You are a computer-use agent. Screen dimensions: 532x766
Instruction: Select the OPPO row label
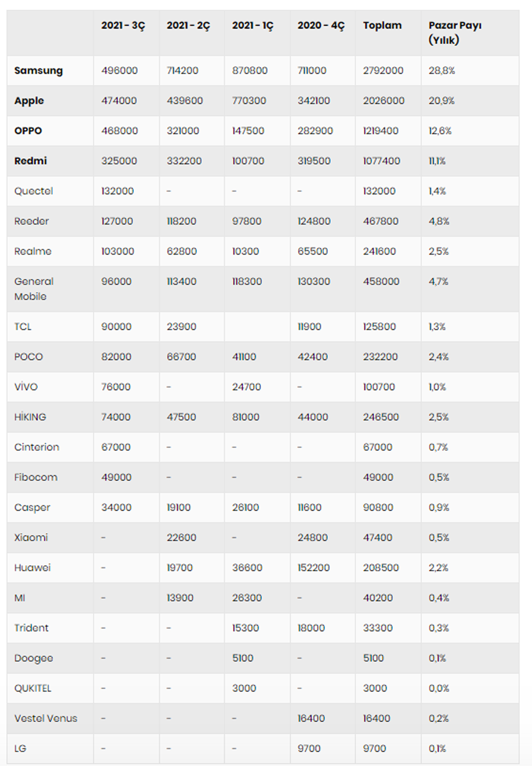[28, 131]
